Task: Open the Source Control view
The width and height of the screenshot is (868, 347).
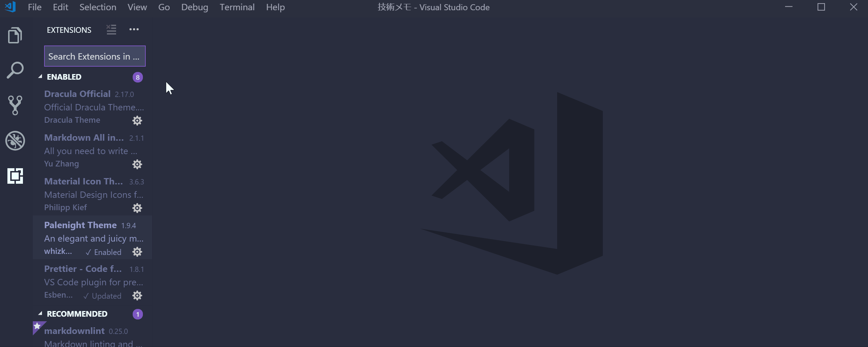Action: pos(15,105)
